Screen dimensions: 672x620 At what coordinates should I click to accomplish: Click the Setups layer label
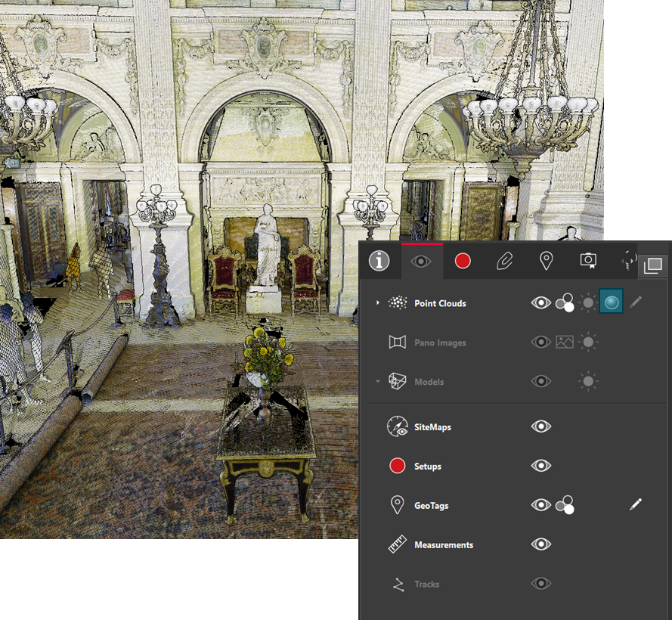point(427,467)
